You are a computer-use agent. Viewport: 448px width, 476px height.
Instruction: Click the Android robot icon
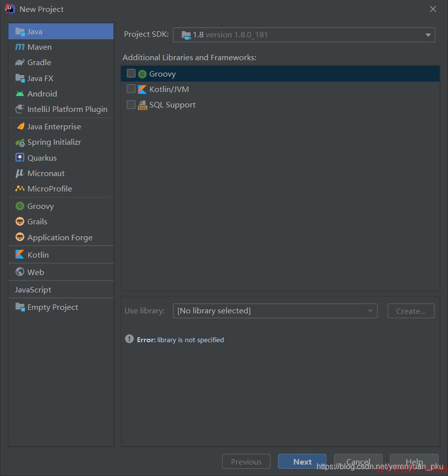click(x=20, y=94)
